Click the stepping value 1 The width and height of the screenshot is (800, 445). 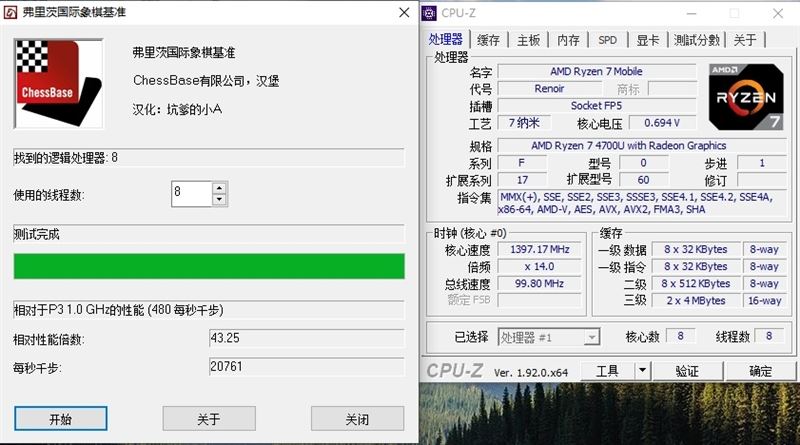762,163
